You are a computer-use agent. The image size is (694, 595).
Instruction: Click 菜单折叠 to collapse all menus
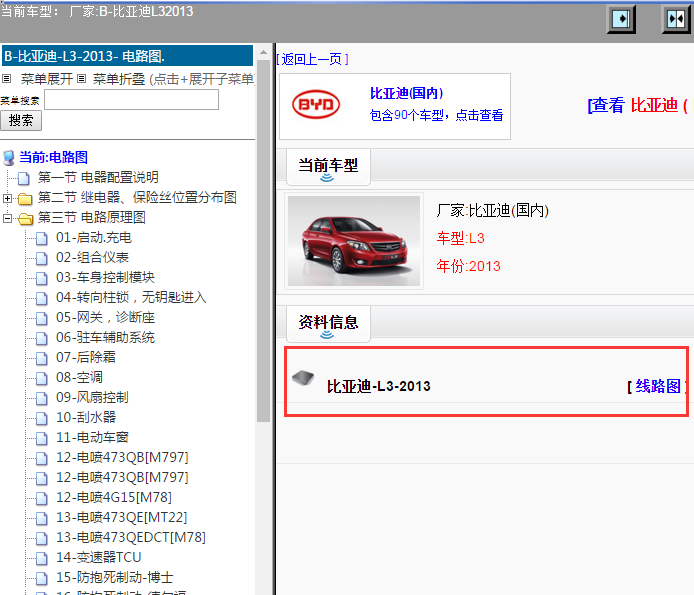pyautogui.click(x=119, y=79)
